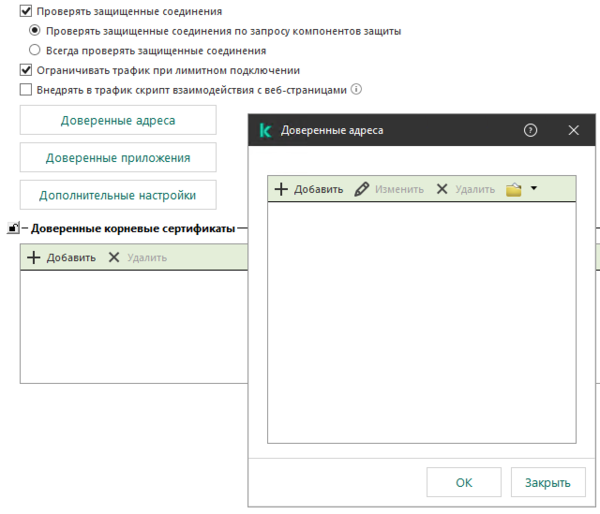Click the pencil Изменить icon in the dialog
The width and height of the screenshot is (600, 514).
tap(362, 189)
